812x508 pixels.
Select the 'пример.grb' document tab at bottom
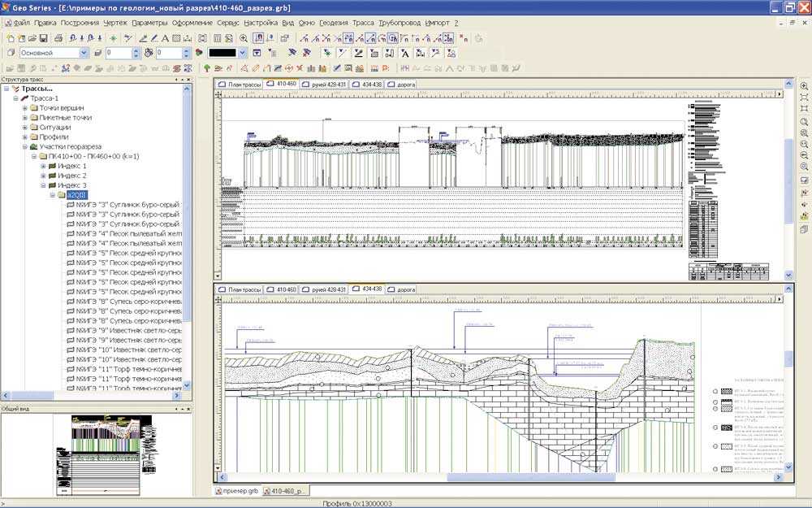pyautogui.click(x=236, y=492)
